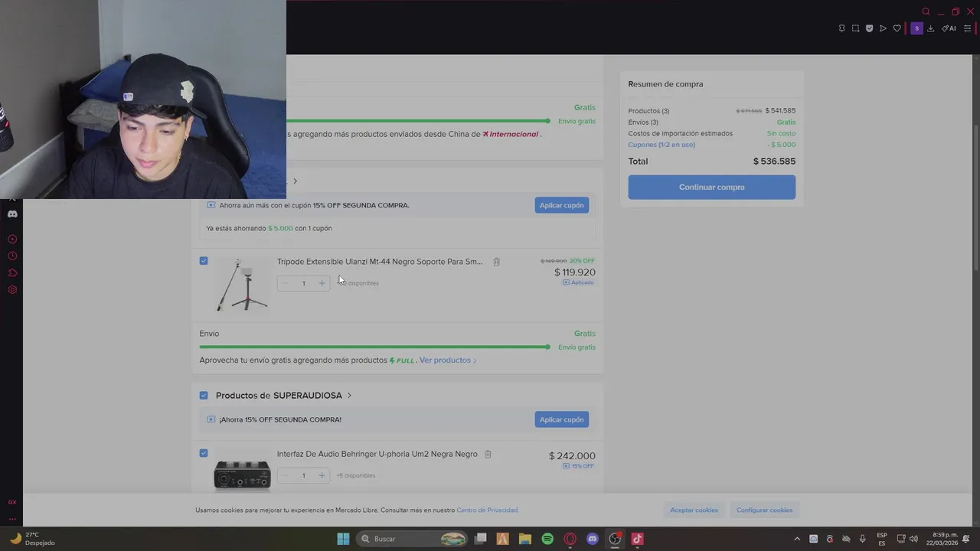This screenshot has height=551, width=980.
Task: Apply the 15% OFF SEGUNDA COMPRA coupon
Action: coord(561,205)
